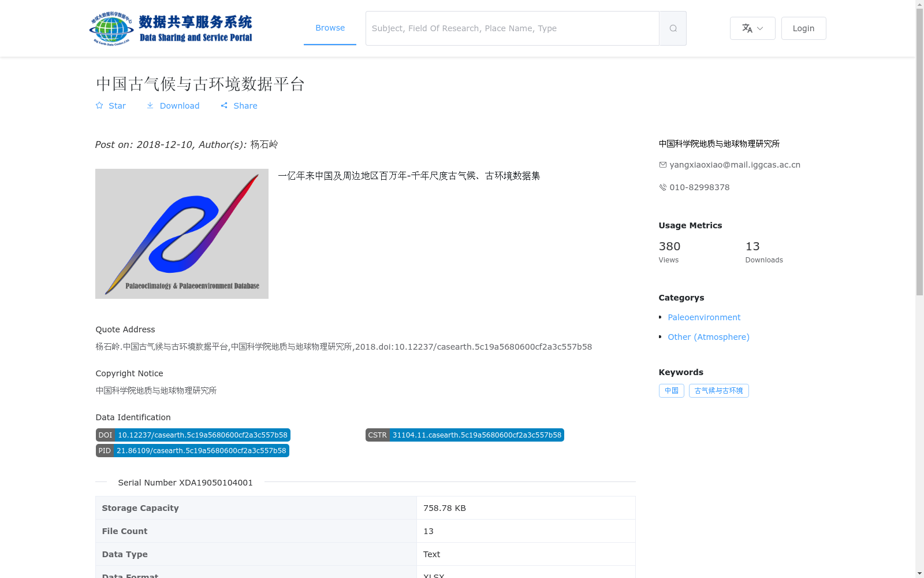
Task: Click the Download link text
Action: pos(180,106)
